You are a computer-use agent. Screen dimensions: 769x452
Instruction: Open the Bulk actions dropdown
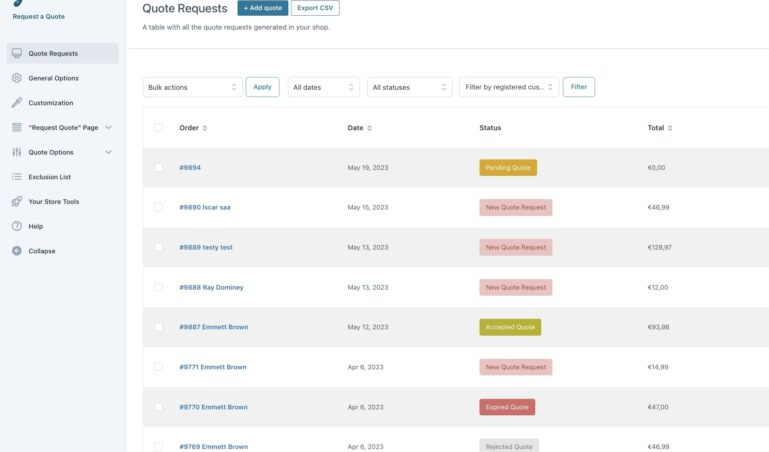[x=192, y=87]
